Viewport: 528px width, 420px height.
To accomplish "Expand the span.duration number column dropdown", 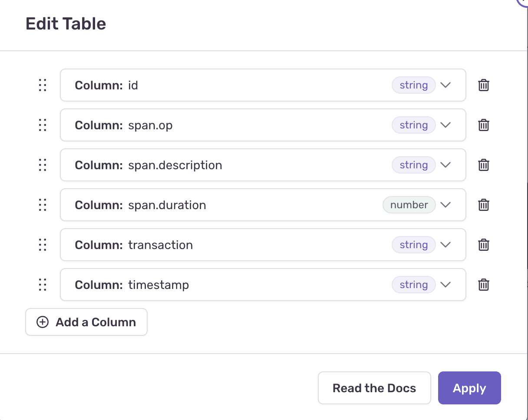I will click(x=445, y=205).
